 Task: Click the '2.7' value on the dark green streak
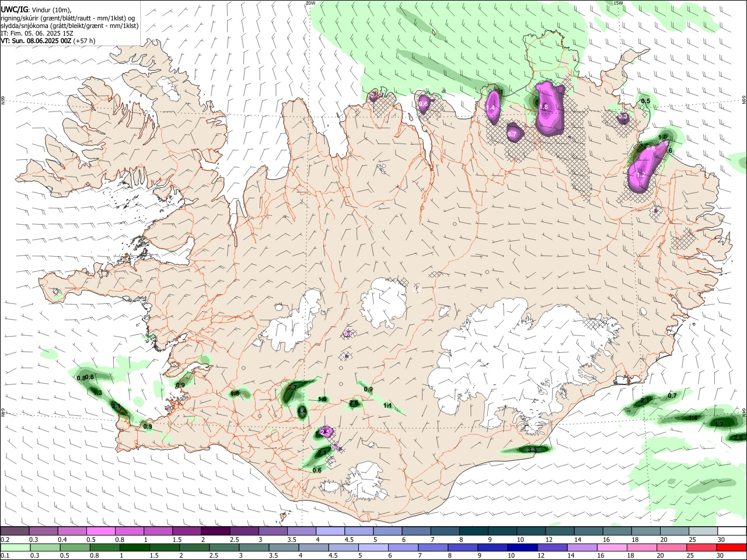[x=293, y=387]
